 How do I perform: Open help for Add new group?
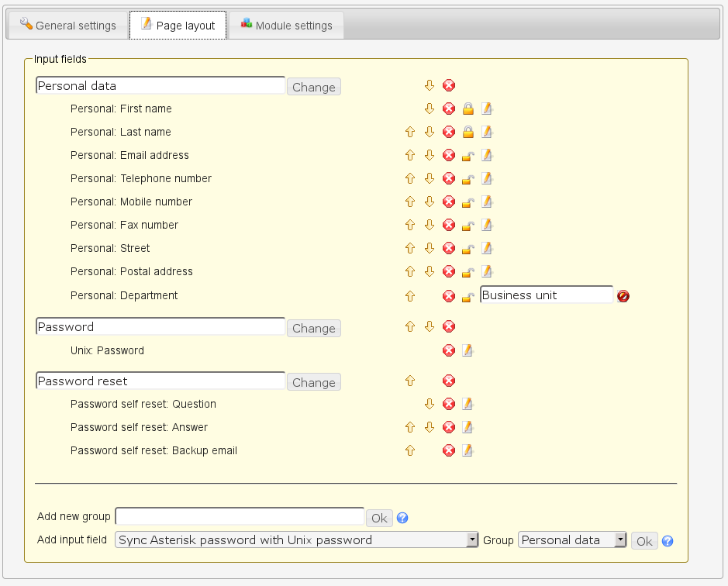402,518
